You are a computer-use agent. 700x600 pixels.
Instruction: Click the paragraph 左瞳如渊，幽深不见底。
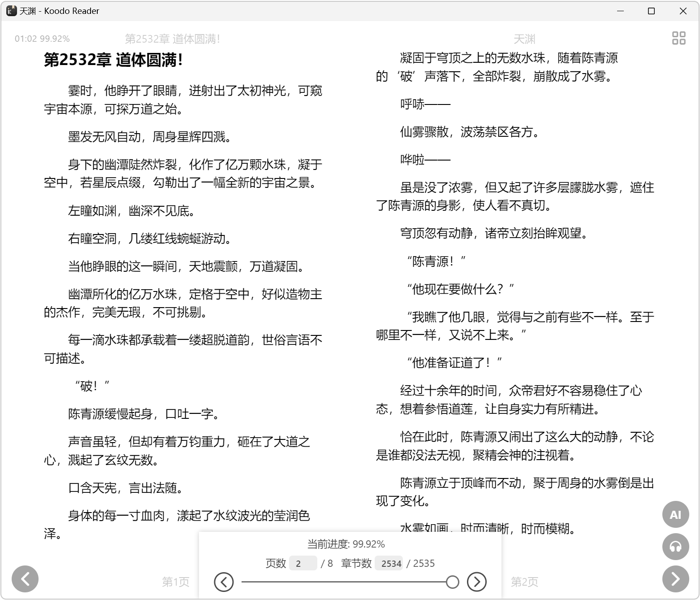(131, 211)
